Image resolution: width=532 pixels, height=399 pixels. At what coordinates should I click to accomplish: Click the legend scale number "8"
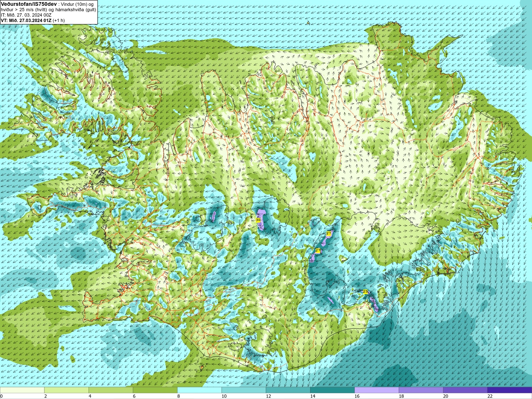point(179,396)
